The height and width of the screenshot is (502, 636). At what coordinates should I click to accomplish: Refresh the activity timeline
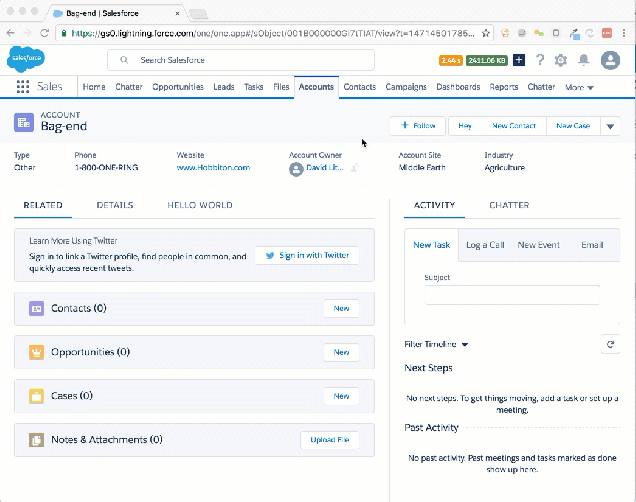point(609,344)
